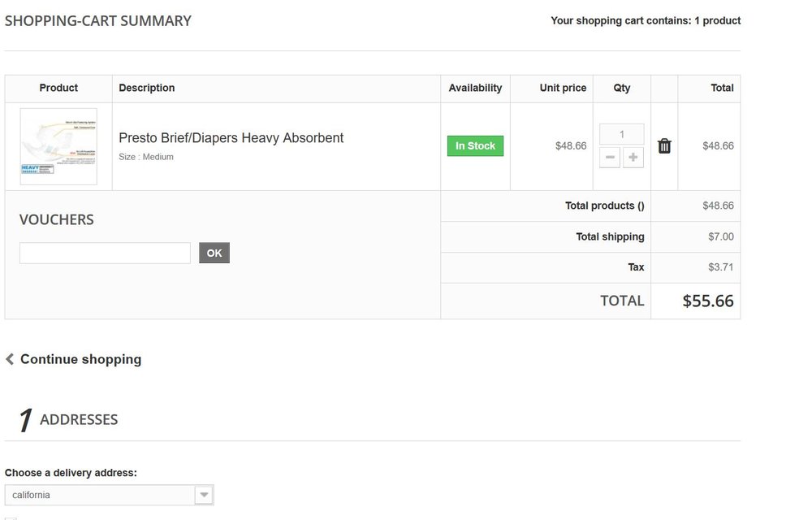Screen dimensions: 812x520
Task: Click the Description column header
Action: pyautogui.click(x=147, y=88)
